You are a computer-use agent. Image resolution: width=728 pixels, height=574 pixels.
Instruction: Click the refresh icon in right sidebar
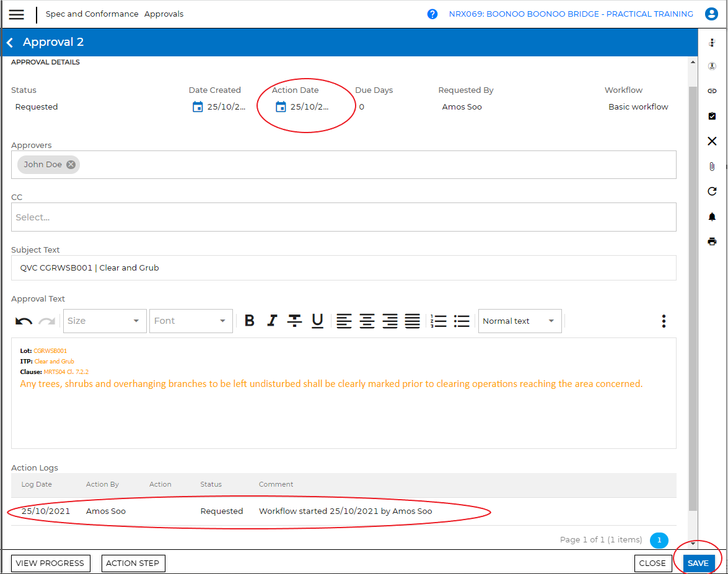click(x=712, y=191)
